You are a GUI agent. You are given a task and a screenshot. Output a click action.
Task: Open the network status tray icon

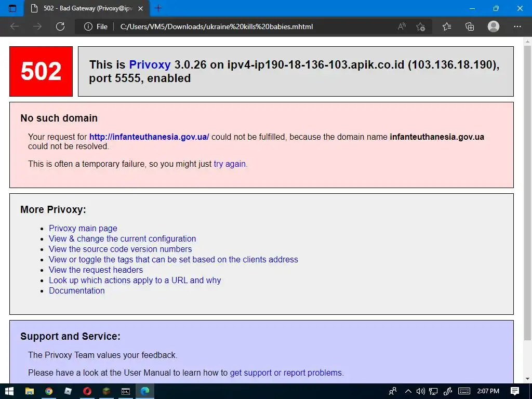click(433, 391)
